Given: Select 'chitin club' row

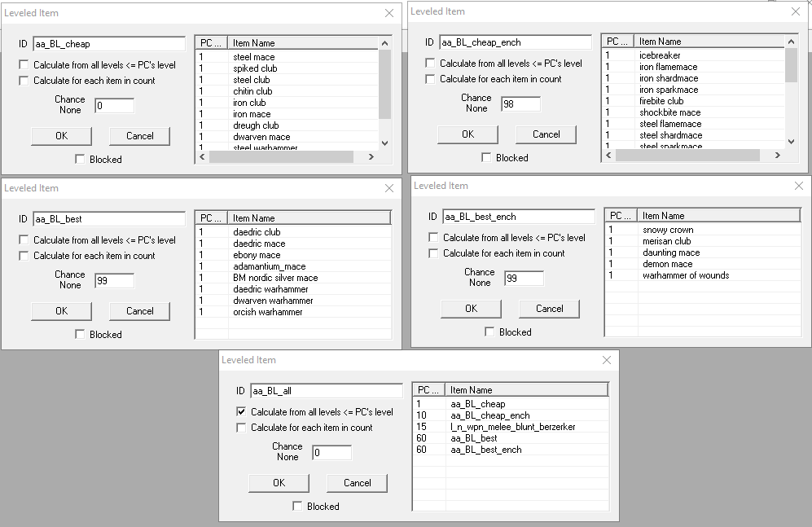Looking at the screenshot, I should pyautogui.click(x=287, y=91).
